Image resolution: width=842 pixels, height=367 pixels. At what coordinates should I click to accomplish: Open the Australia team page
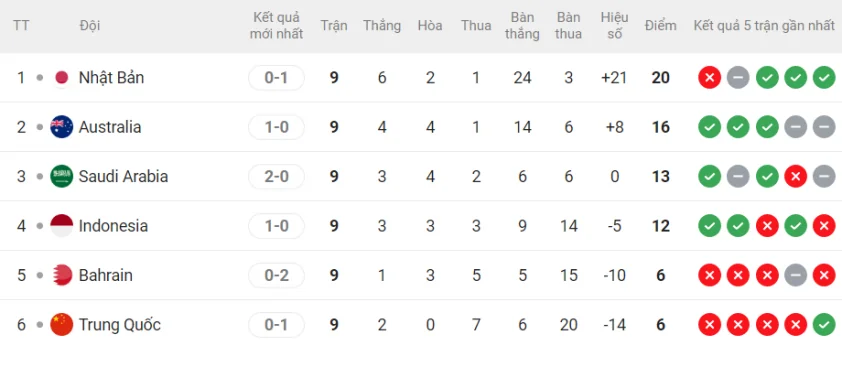(x=110, y=127)
